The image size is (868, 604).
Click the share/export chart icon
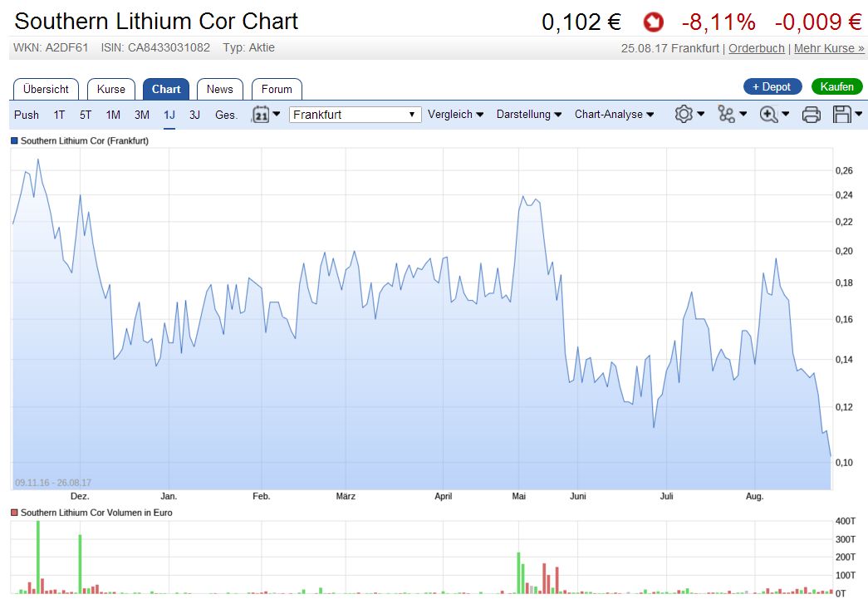click(x=727, y=114)
